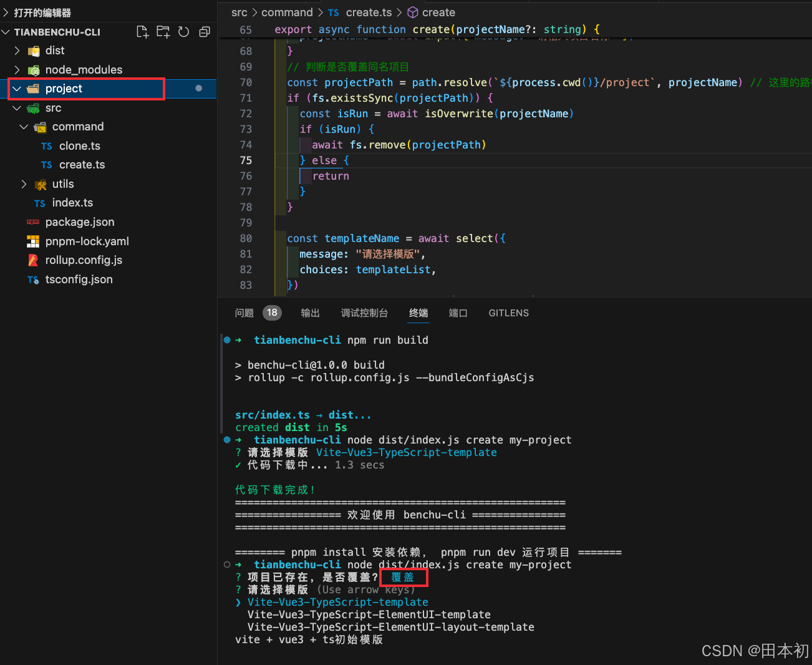The height and width of the screenshot is (665, 812).
Task: Collapse the TIANBENCHU-CLI root section
Action: pyautogui.click(x=6, y=32)
